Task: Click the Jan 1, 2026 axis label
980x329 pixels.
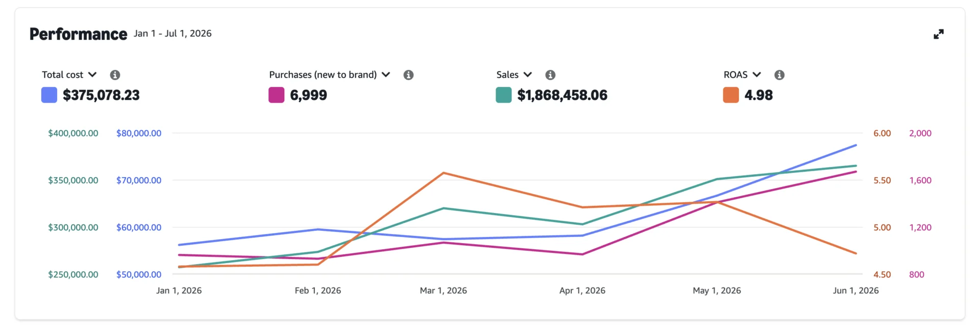Action: pyautogui.click(x=179, y=291)
